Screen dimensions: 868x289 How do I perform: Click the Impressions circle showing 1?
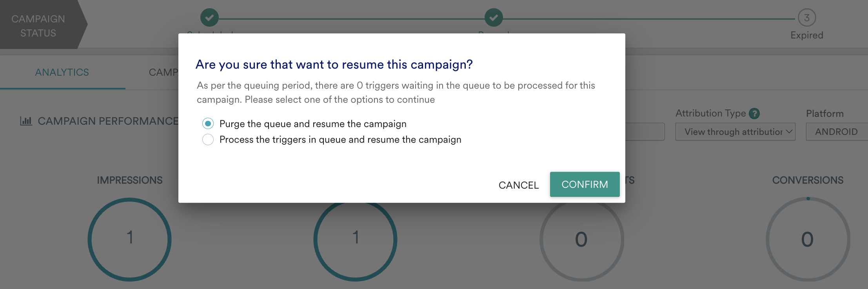129,239
